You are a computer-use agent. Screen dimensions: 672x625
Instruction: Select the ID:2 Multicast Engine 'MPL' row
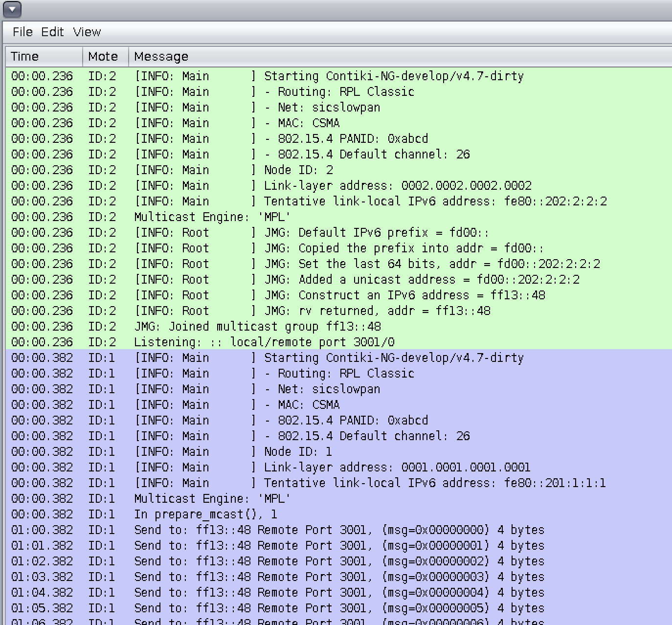point(339,217)
